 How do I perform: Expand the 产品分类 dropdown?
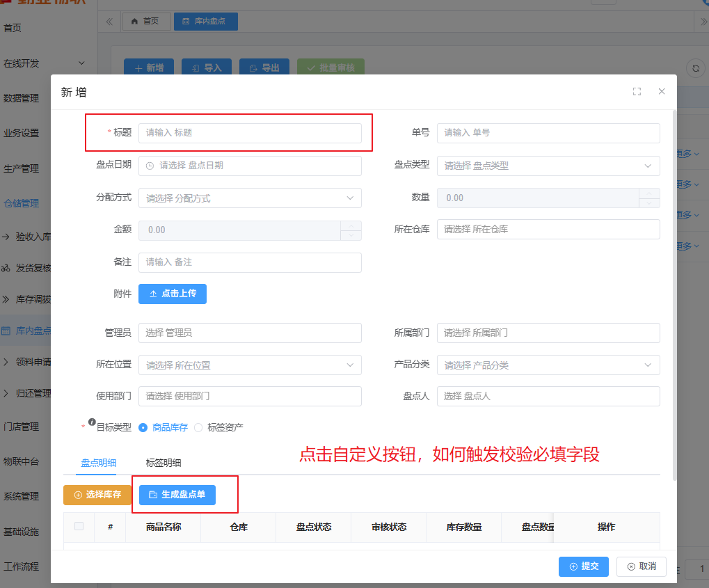pyautogui.click(x=548, y=365)
